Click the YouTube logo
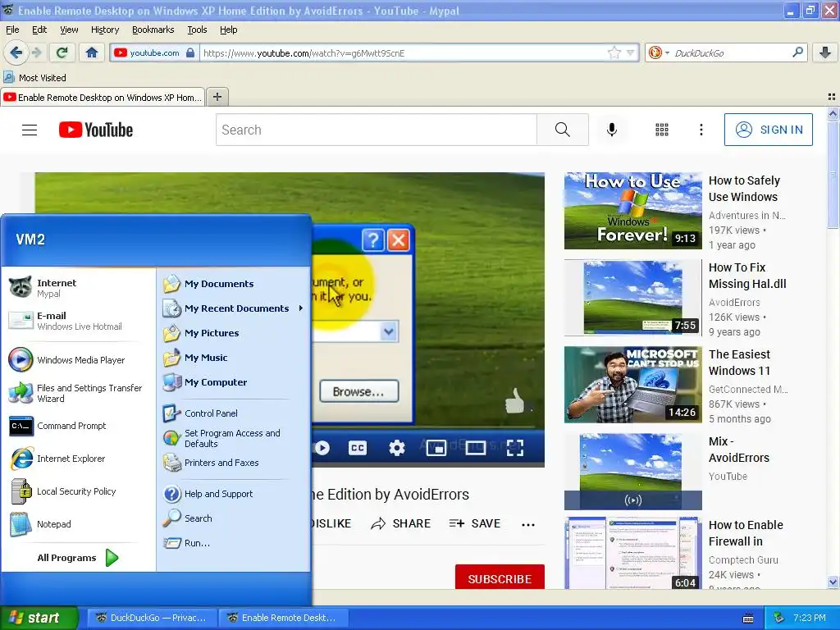This screenshot has width=840, height=630. 96,130
